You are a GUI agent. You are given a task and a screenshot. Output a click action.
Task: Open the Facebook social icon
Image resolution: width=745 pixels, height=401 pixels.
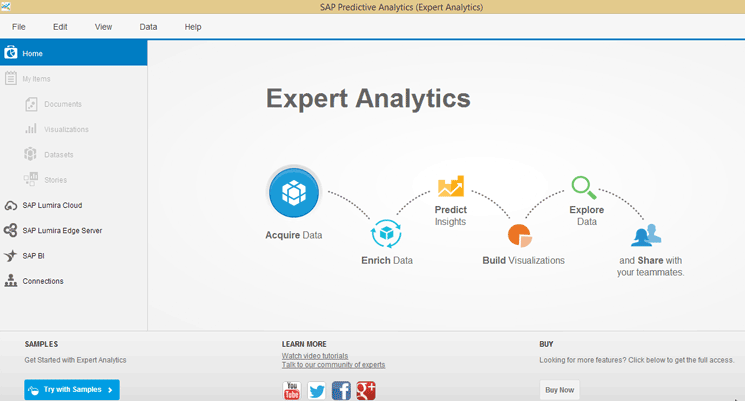341,391
